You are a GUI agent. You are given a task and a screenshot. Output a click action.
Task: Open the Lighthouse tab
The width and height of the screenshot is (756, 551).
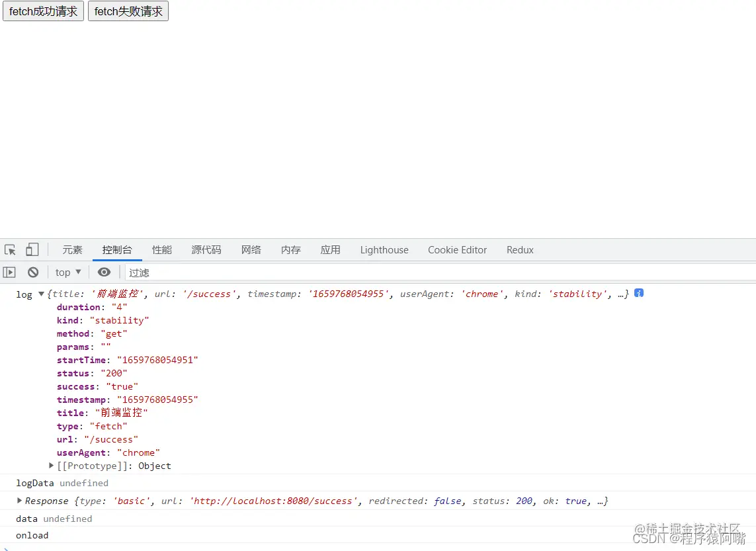click(384, 250)
